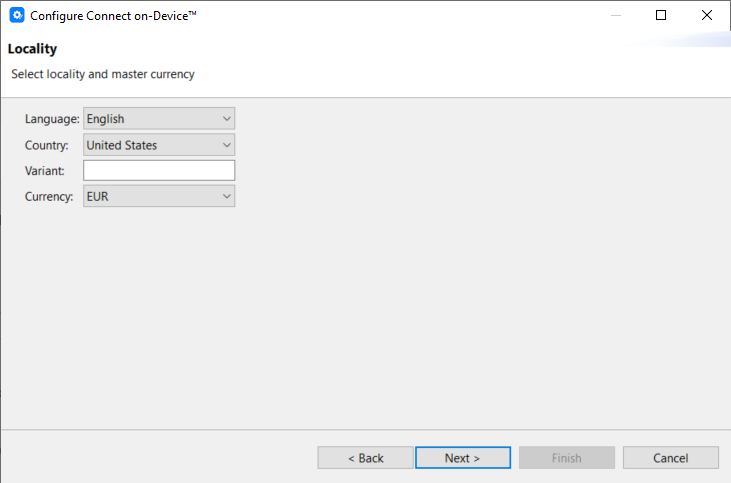Click the "Select locality and master currency" description
The height and width of the screenshot is (483, 731).
[102, 74]
